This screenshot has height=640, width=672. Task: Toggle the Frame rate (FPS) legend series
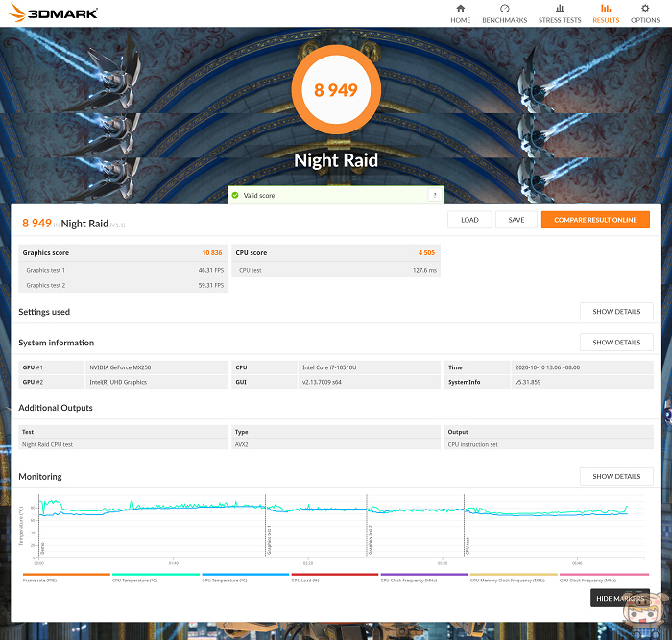coord(66,578)
